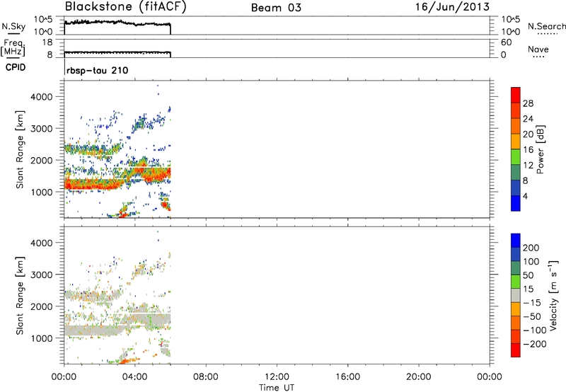Click the '28' value on the power colorbar
566x392 pixels.
528,103
